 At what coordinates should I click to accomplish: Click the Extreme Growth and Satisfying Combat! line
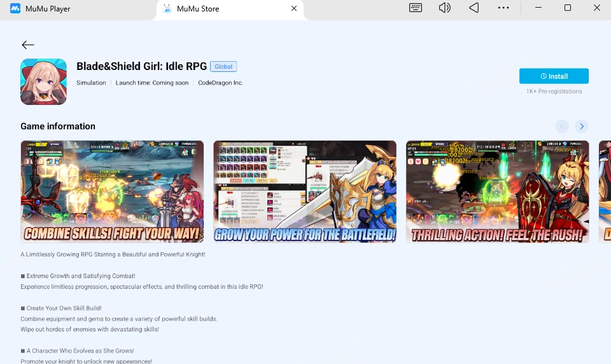78,276
